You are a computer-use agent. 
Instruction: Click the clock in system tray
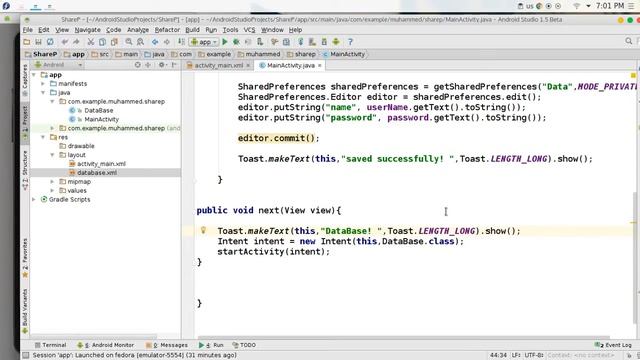click(610, 6)
